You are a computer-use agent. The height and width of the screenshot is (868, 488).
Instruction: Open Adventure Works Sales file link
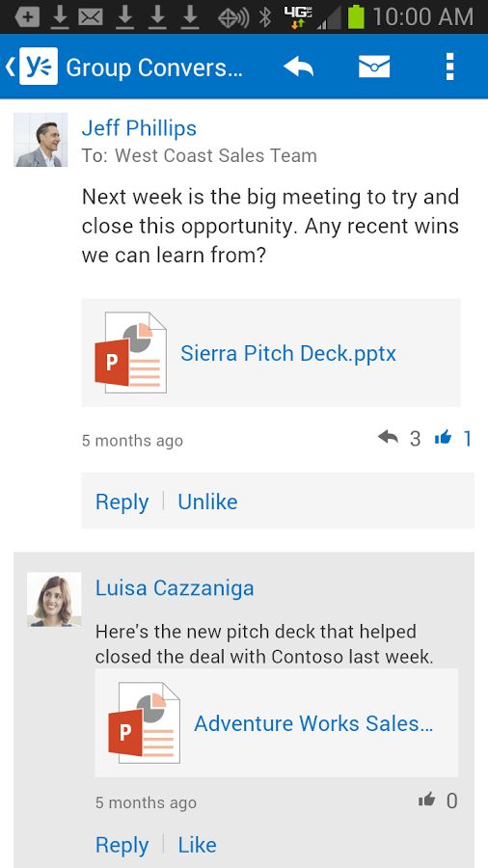(313, 723)
